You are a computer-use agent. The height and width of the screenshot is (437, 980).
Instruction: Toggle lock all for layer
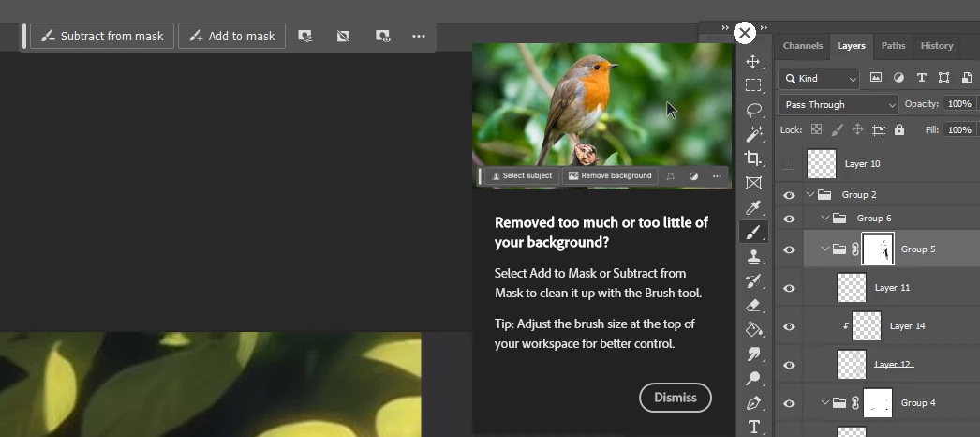coord(898,129)
